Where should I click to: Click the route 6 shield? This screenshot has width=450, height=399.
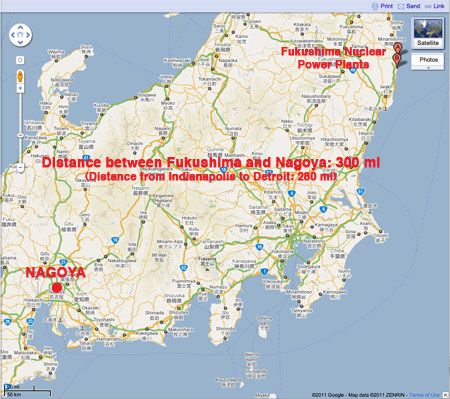pyautogui.click(x=323, y=209)
